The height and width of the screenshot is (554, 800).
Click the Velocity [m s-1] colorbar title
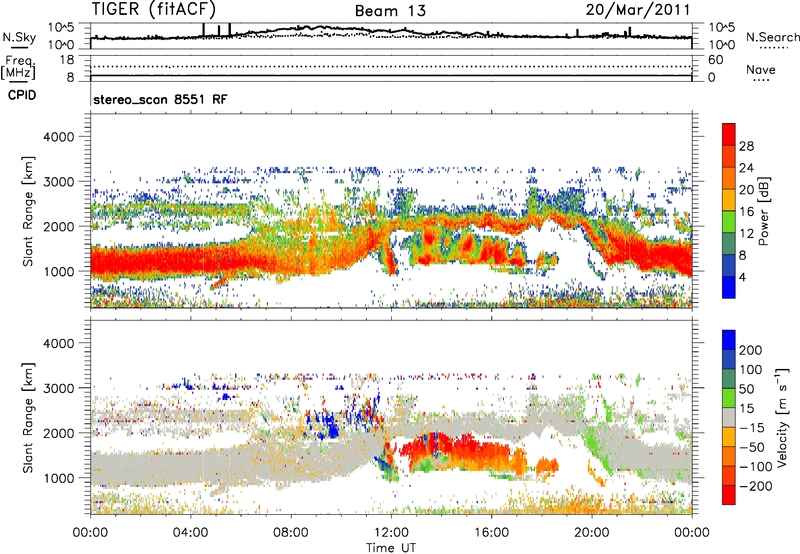(x=782, y=417)
